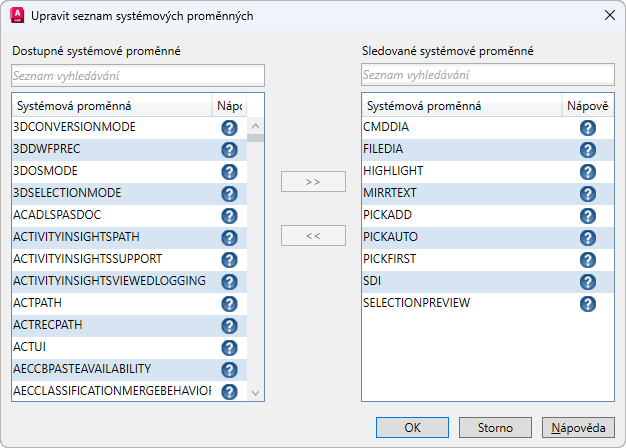Open help for SDI variable
The width and height of the screenshot is (626, 448).
(x=588, y=282)
